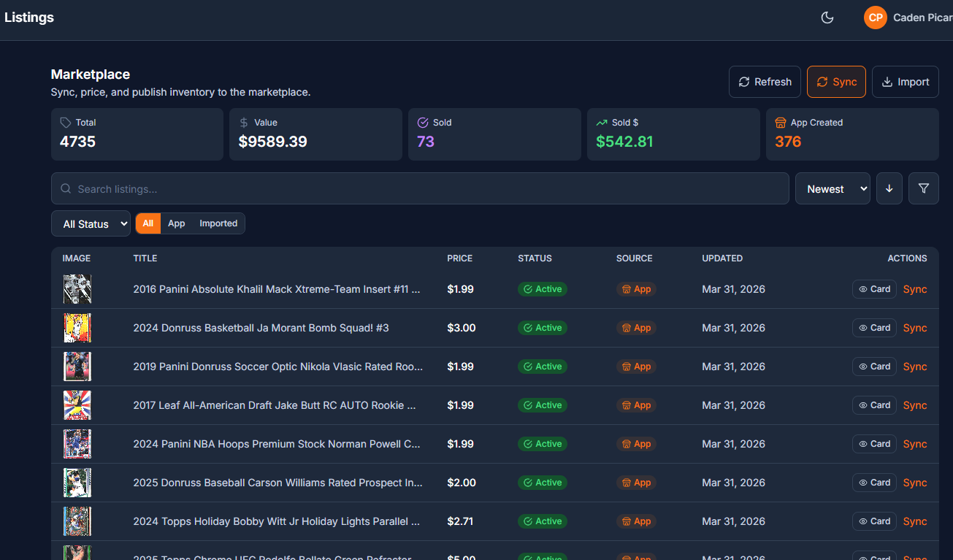Click the tag icon on the Total stat card
The height and width of the screenshot is (560, 953).
(65, 122)
